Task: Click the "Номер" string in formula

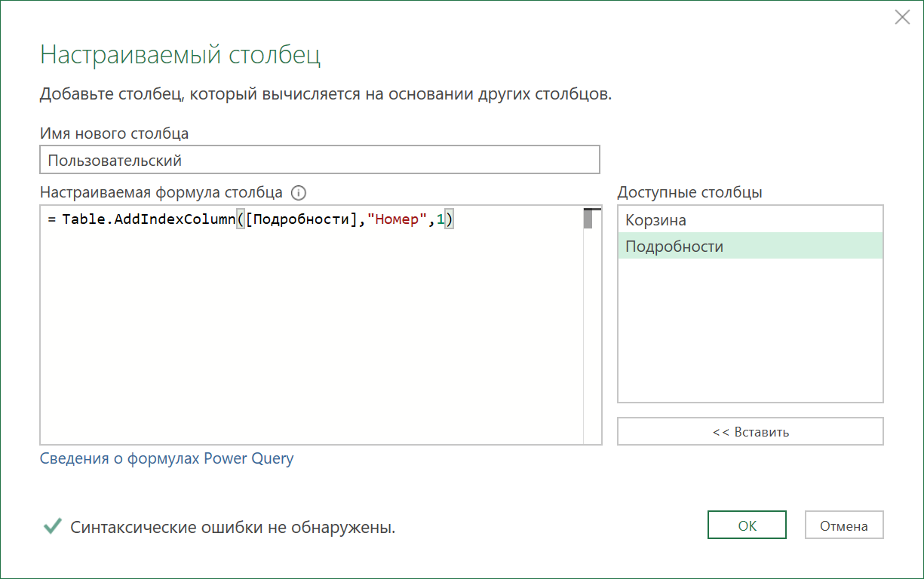Action: 398,220
